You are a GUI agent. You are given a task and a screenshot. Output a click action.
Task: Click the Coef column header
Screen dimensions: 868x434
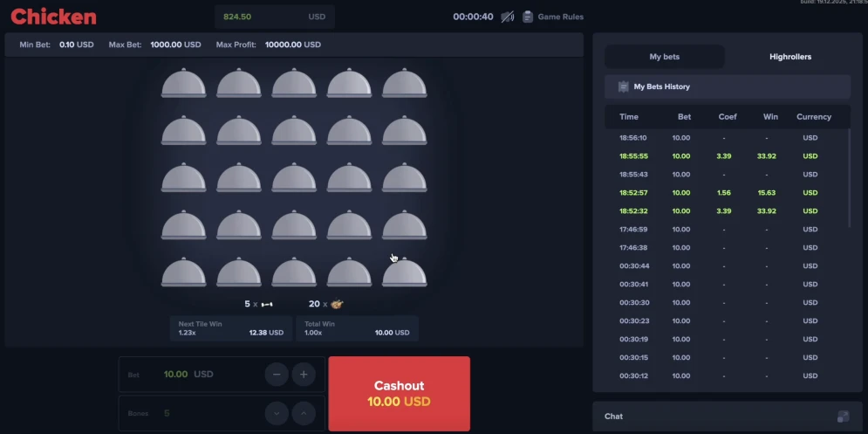pyautogui.click(x=728, y=117)
